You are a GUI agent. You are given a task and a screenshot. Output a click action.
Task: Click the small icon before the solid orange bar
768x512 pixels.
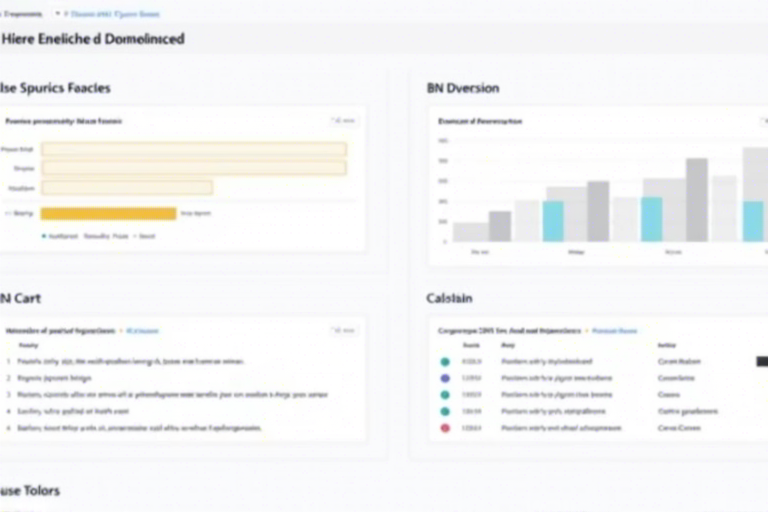pyautogui.click(x=8, y=213)
